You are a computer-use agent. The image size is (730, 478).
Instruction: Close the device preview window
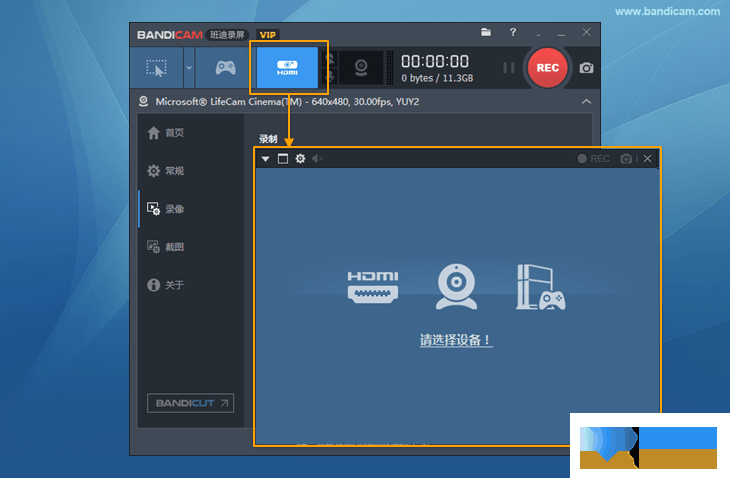click(x=648, y=159)
